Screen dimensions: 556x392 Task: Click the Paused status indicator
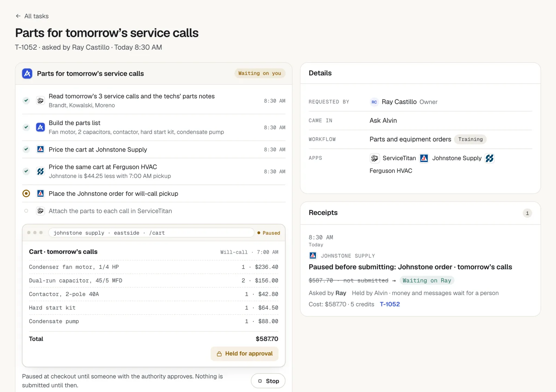click(x=269, y=233)
